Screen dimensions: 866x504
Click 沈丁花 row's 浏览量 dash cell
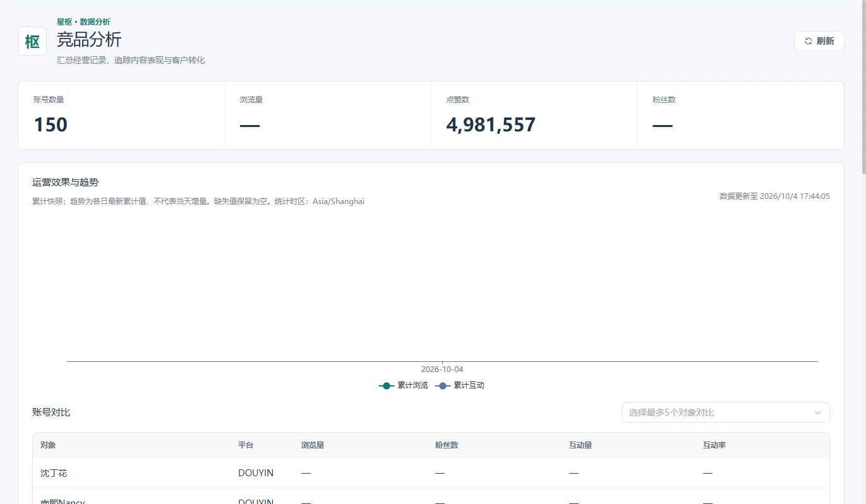point(306,473)
